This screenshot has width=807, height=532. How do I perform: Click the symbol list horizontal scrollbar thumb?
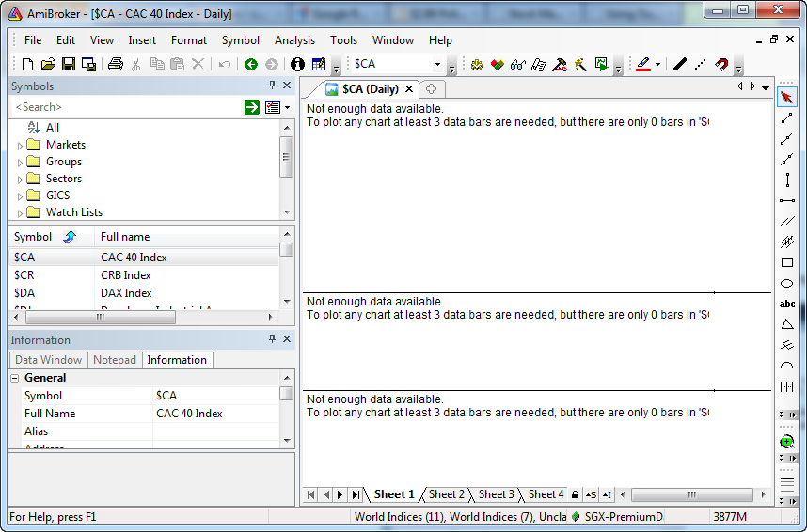point(101,318)
